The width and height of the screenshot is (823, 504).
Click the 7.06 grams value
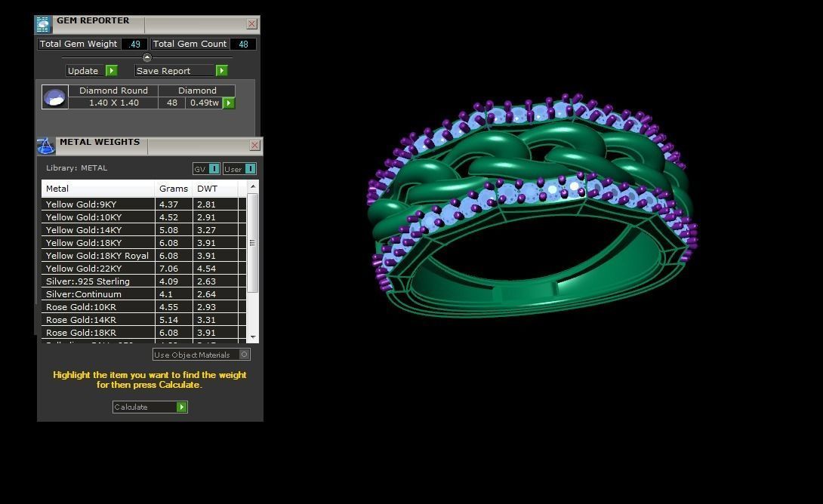point(168,269)
